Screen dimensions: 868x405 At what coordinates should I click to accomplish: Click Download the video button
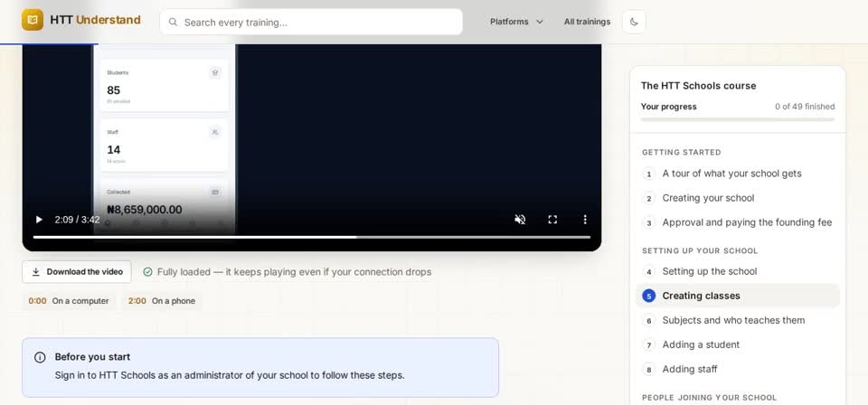(77, 272)
